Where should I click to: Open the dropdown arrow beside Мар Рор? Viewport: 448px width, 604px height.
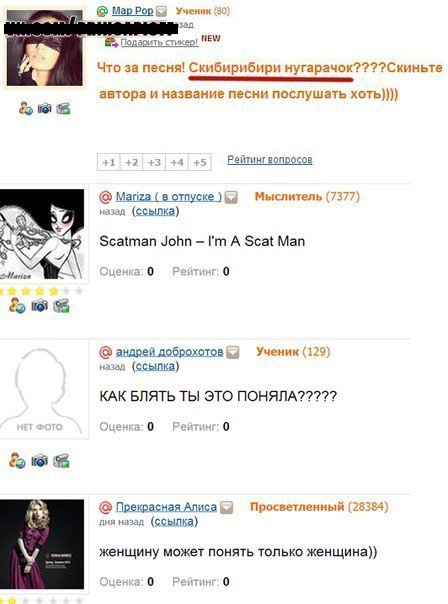(x=161, y=11)
